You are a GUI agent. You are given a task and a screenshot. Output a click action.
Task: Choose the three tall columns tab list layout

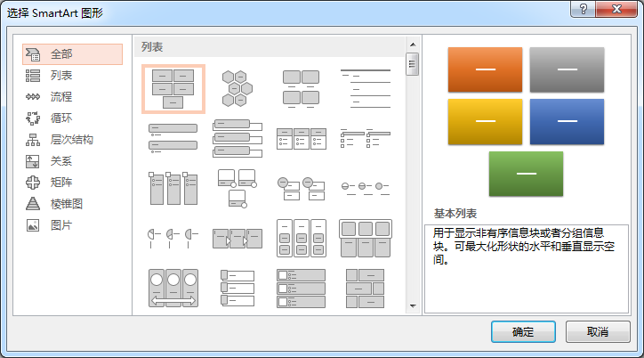173,188
